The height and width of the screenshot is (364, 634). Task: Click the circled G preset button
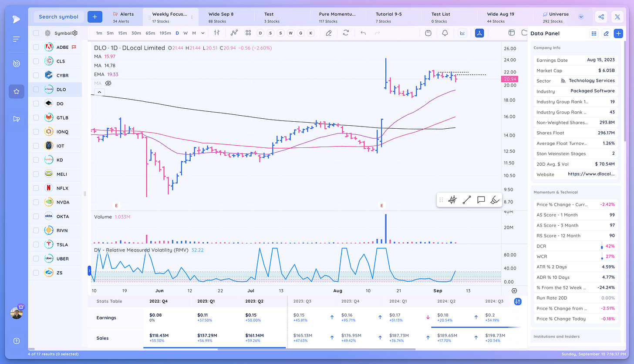coord(300,33)
